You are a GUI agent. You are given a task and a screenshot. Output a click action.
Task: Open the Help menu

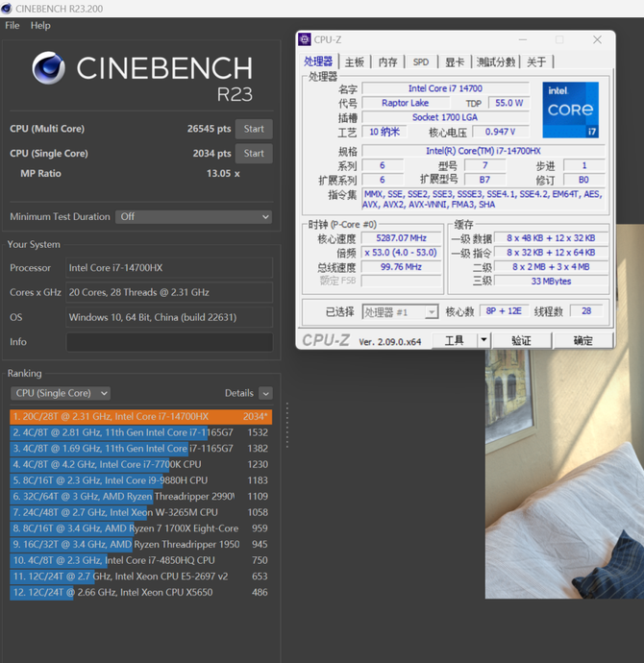click(x=40, y=25)
